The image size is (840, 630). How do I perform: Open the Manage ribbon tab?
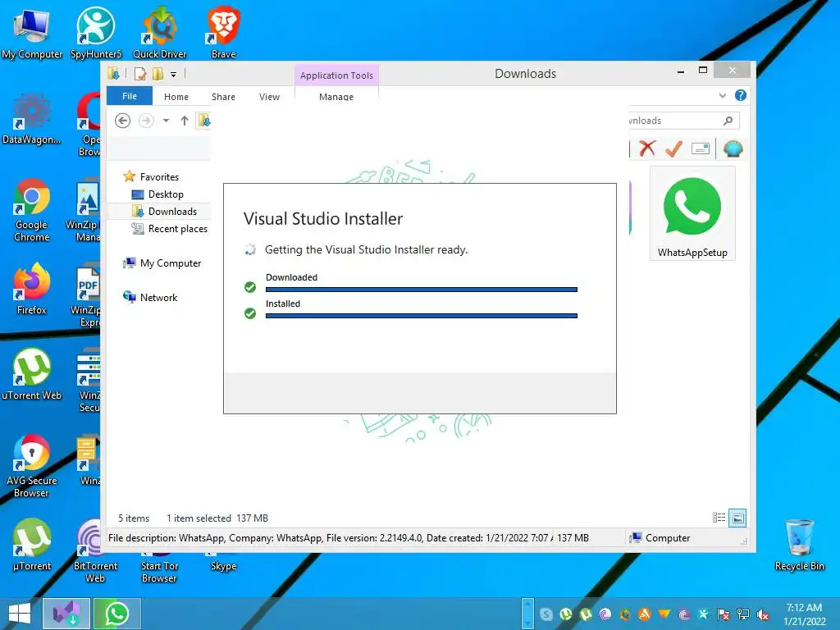[x=336, y=97]
